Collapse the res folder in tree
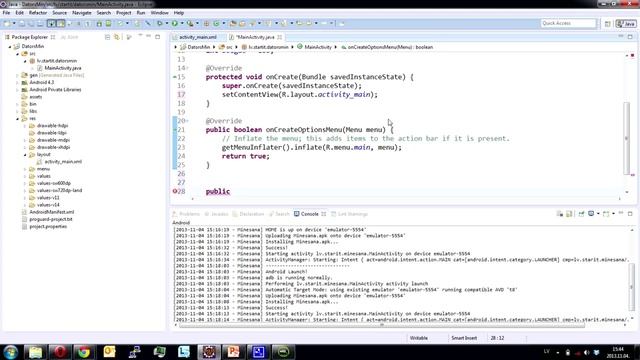640x360 pixels. coord(18,119)
